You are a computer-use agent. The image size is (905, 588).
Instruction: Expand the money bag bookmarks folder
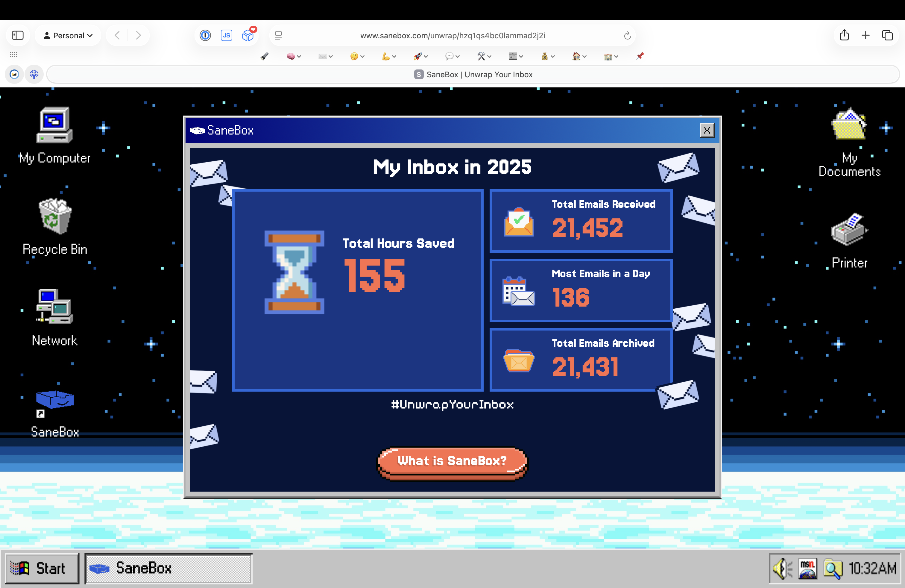pos(548,56)
